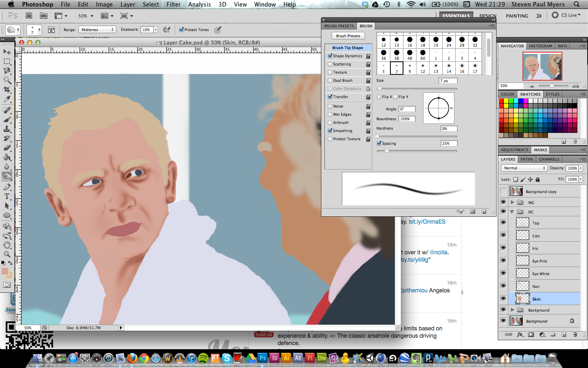
Task: Enable the Scattering checkbox
Action: click(x=330, y=64)
